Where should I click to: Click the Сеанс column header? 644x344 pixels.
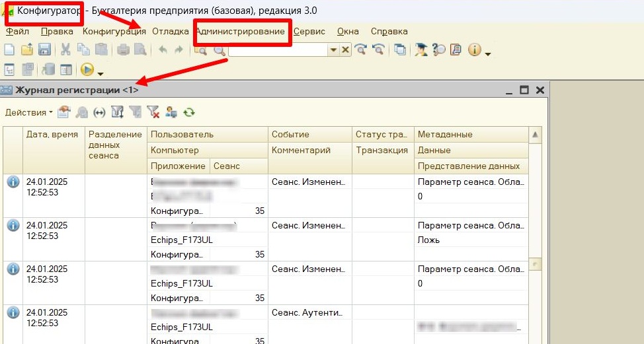(x=239, y=166)
